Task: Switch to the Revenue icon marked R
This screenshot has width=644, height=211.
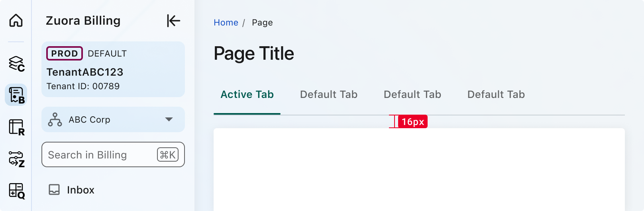Action: 16,127
